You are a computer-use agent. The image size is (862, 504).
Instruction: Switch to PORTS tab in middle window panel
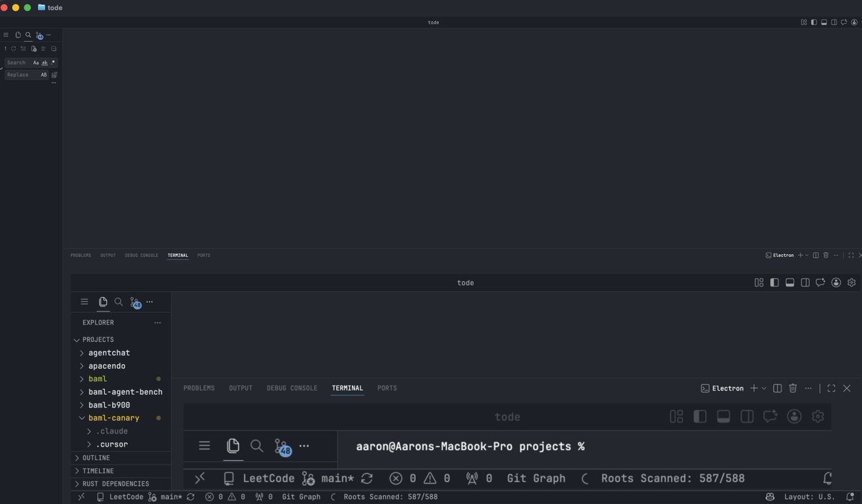point(387,388)
